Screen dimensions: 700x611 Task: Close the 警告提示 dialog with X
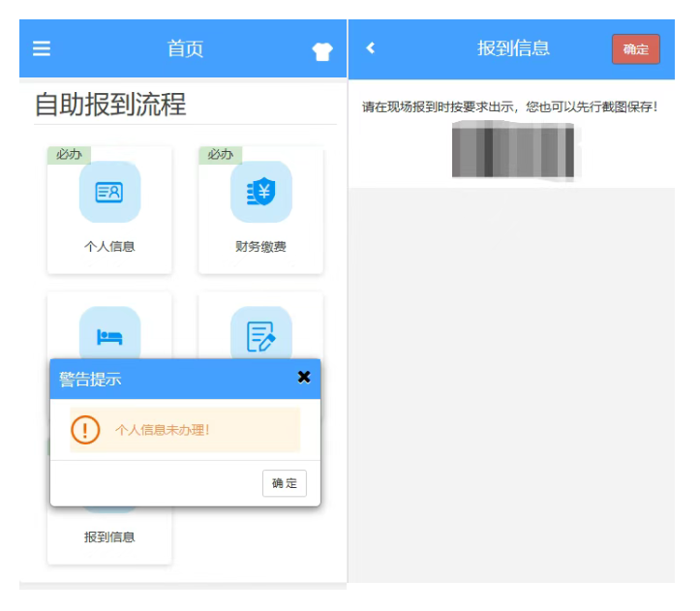304,377
